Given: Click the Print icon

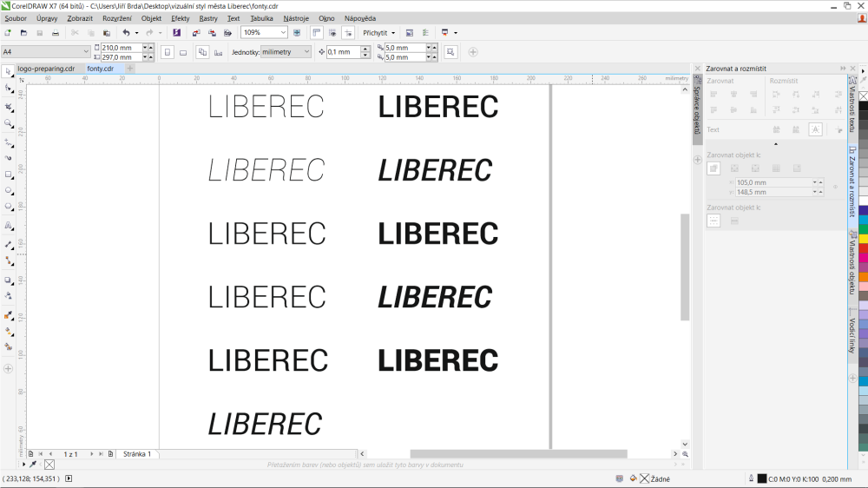Looking at the screenshot, I should point(56,33).
